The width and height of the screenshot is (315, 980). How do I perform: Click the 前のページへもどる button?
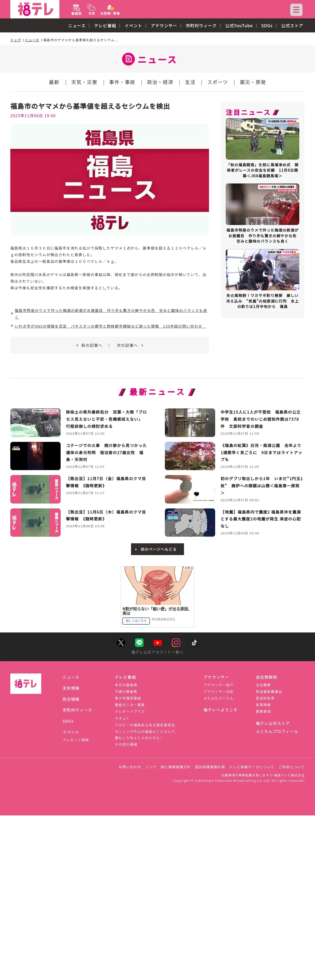(157, 549)
